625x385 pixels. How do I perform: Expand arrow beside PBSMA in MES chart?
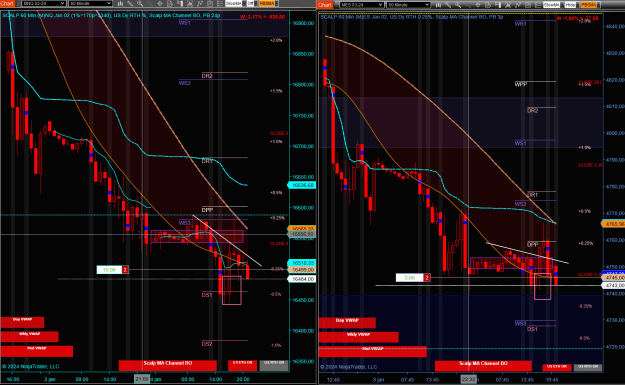(599, 5)
